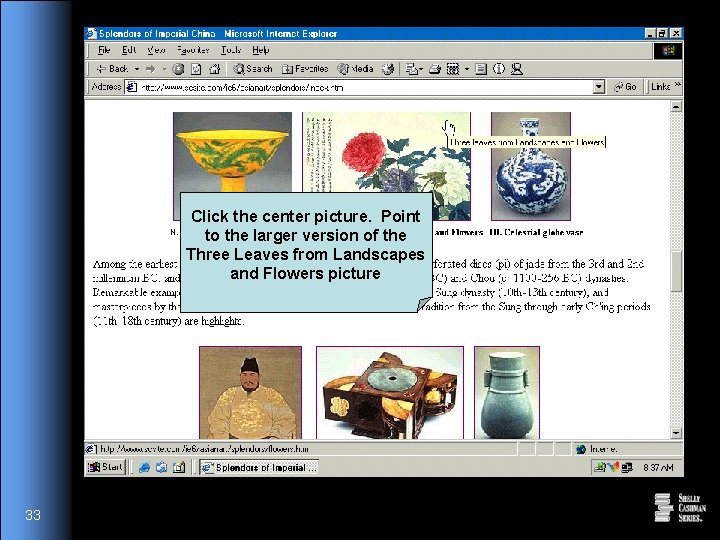
Task: Click the 8:37 AM taskbar clock
Action: 658,467
